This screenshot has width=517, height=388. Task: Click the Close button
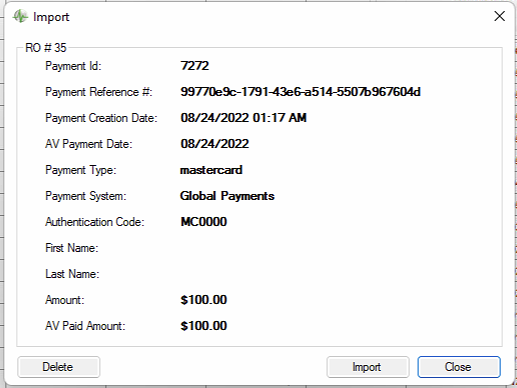[x=459, y=367]
